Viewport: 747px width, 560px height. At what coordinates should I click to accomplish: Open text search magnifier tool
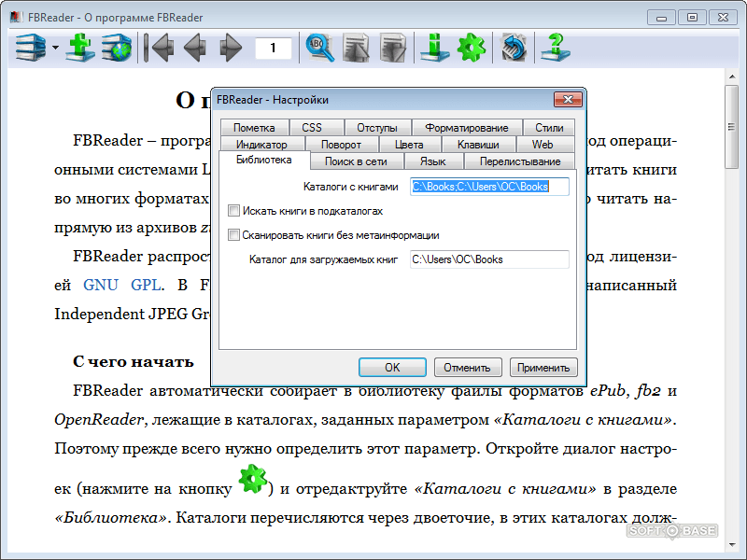pos(319,48)
